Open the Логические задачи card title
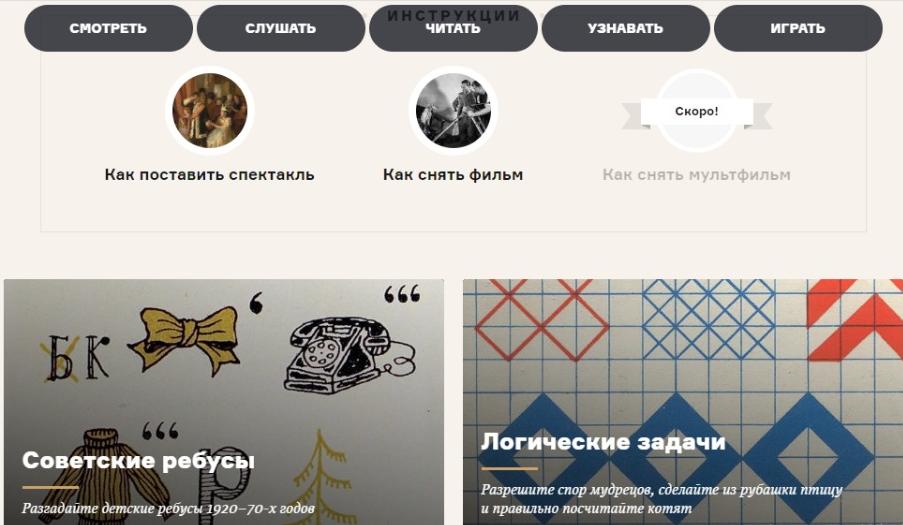Viewport: 903px width, 525px height. pos(603,442)
